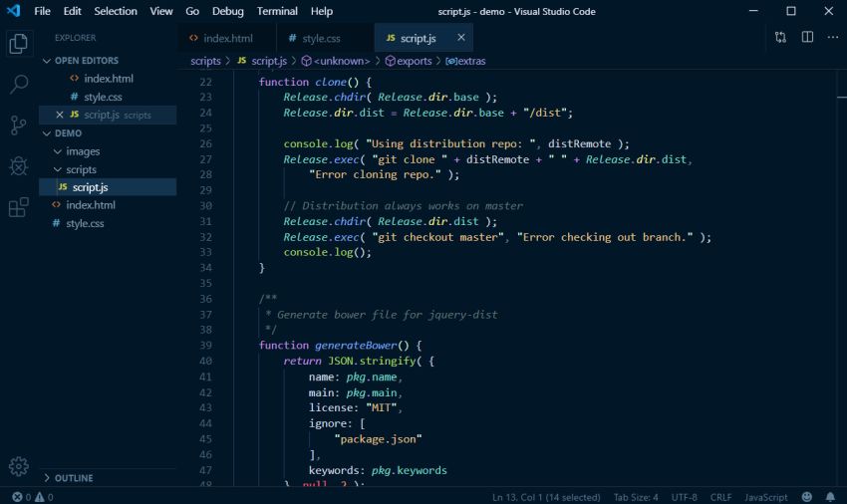Expand the images folder
The width and height of the screenshot is (847, 504).
pos(83,151)
